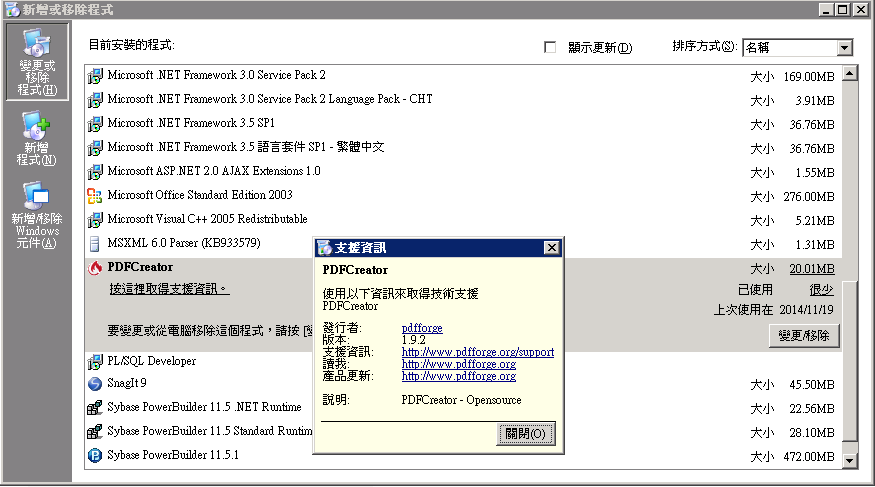Click the program list scrollbar thumb
Viewport: 875px width, 487px height.
850,361
